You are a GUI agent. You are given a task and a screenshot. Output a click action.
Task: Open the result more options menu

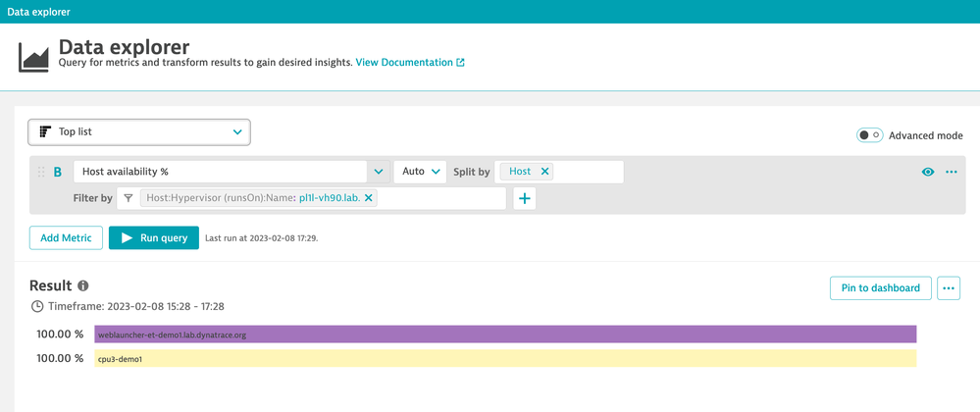click(x=948, y=287)
